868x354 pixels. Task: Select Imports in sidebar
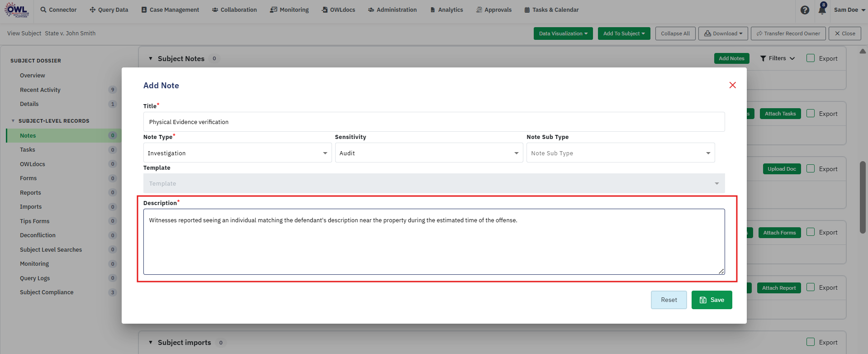pyautogui.click(x=31, y=207)
